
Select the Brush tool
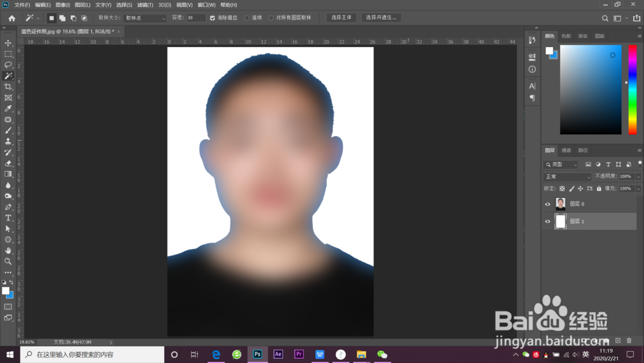8,130
